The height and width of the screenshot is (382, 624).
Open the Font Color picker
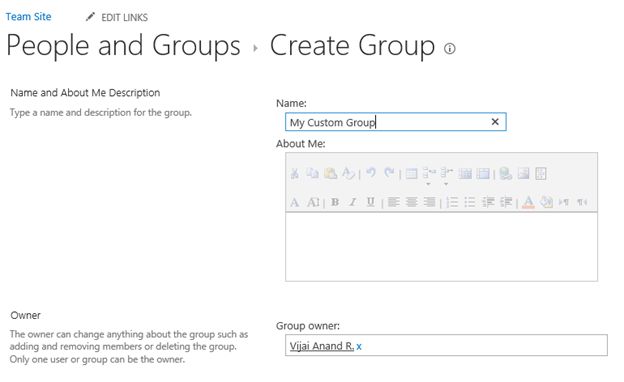pyautogui.click(x=528, y=203)
